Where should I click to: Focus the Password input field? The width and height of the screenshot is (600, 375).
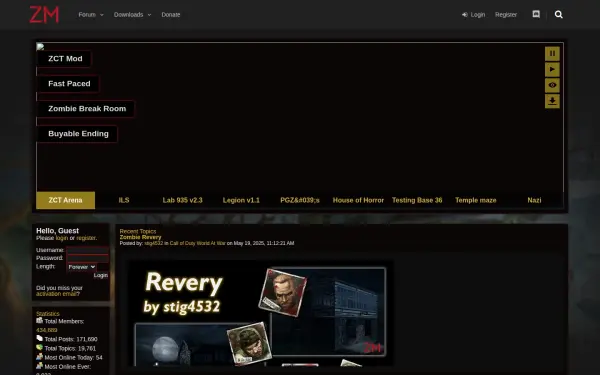[x=88, y=258]
